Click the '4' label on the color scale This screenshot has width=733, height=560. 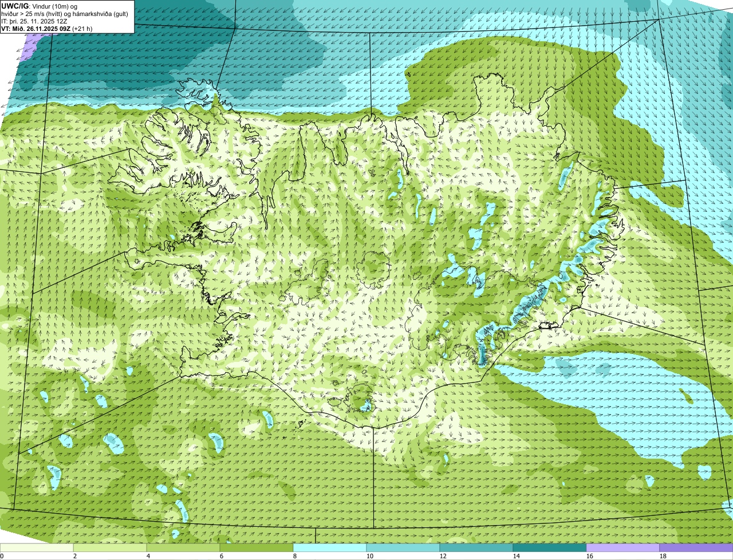tap(148, 556)
